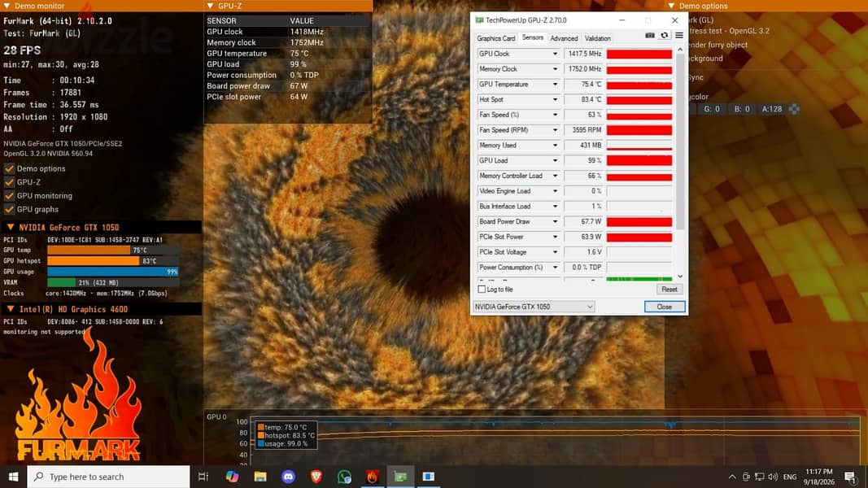Open the network icon in system tray
This screenshot has width=868, height=488.
(x=760, y=477)
